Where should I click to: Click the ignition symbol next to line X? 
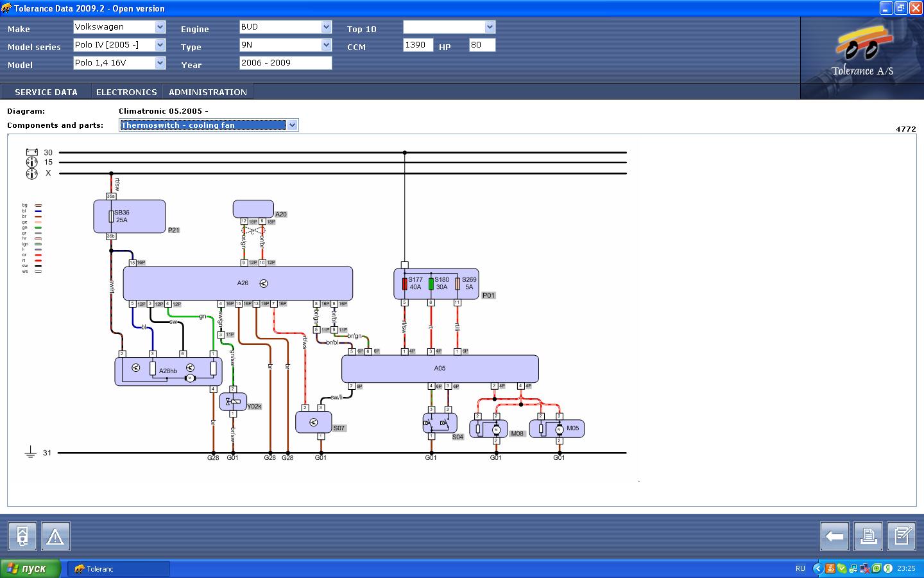[31, 173]
